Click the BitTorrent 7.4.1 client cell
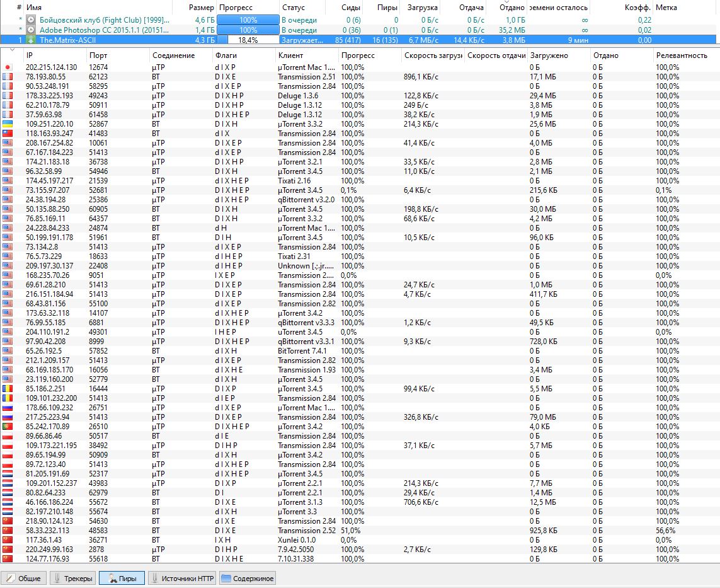The width and height of the screenshot is (720, 588). click(302, 351)
